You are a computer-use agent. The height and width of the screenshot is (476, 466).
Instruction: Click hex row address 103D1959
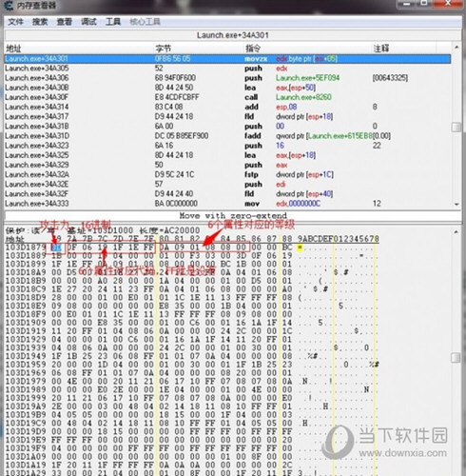pos(26,365)
